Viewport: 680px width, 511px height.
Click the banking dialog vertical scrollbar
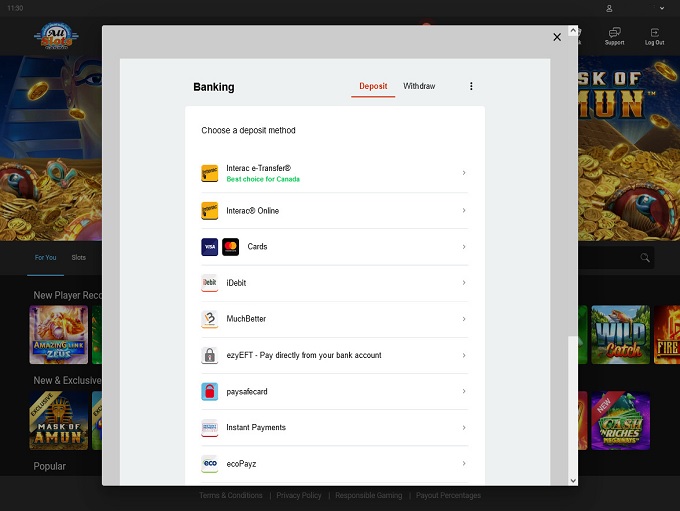click(573, 400)
